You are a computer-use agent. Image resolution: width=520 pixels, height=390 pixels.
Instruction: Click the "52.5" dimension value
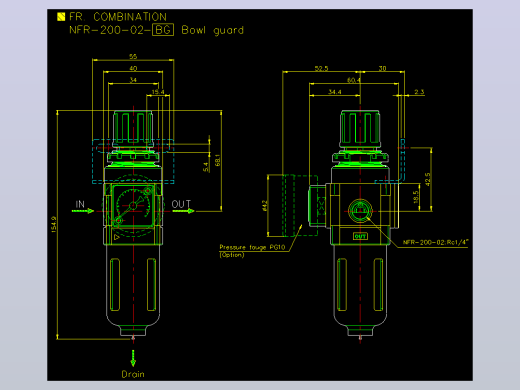321,68
